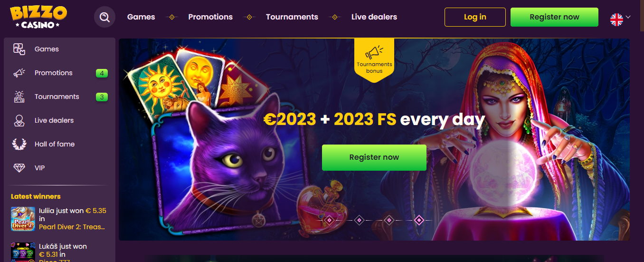Open Promotions in the top navigation
This screenshot has width=644, height=262.
coord(210,17)
